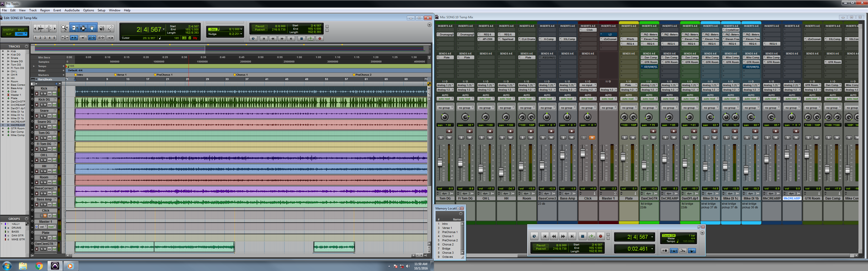Image resolution: width=868 pixels, height=271 pixels.
Task: Toggle Grid edit mode
Action: click(21, 34)
